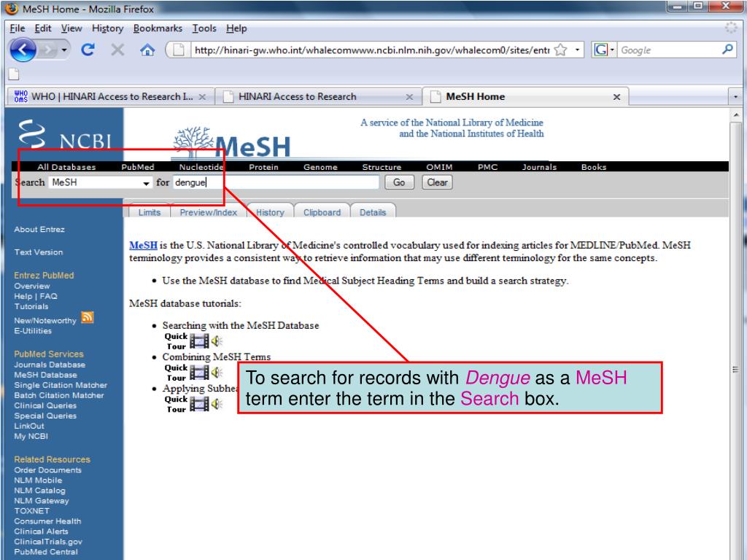Open the View menu
Viewport: 747px width, 560px height.
pos(71,28)
